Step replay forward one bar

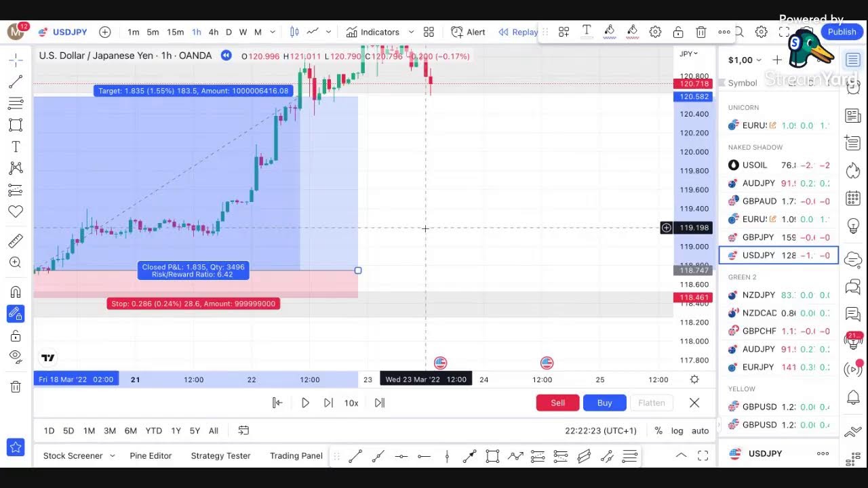click(x=328, y=403)
